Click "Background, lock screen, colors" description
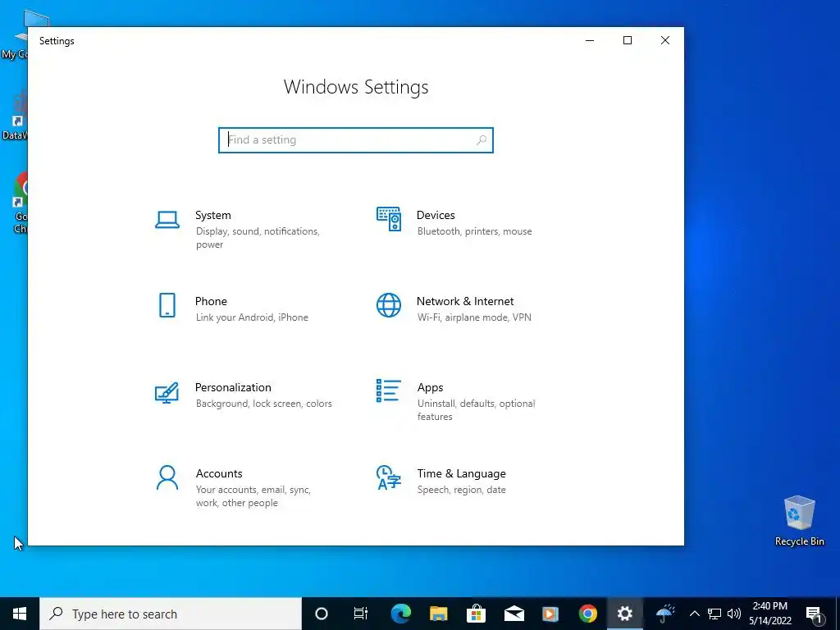840x630 pixels. [263, 404]
